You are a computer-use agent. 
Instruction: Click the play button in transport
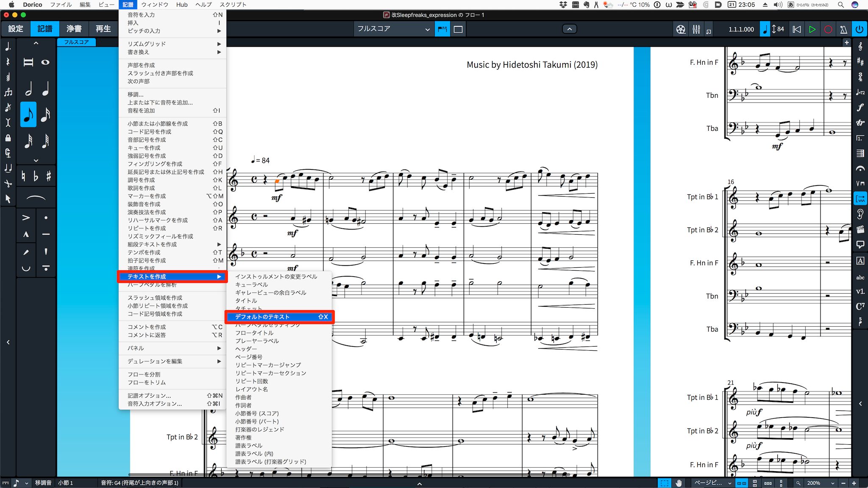coord(812,29)
